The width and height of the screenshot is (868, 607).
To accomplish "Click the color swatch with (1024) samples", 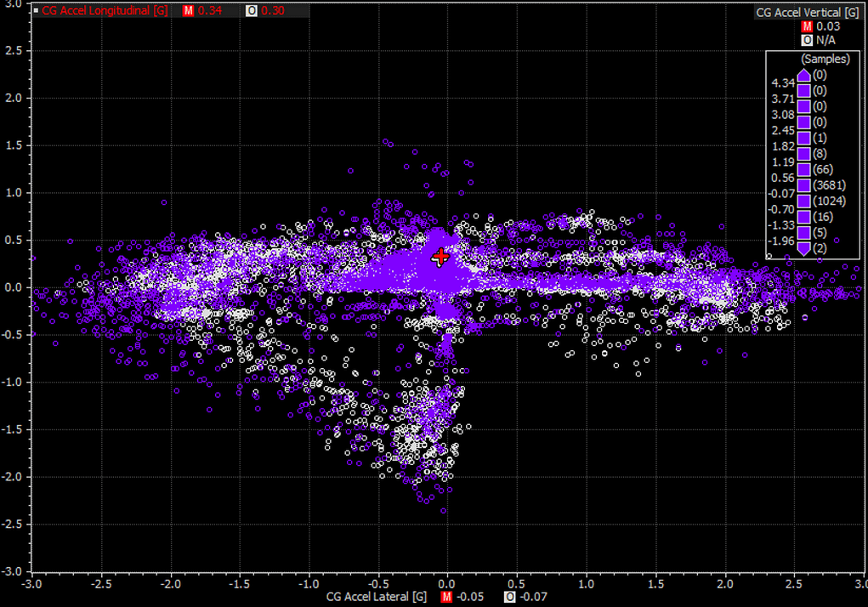I will point(803,201).
